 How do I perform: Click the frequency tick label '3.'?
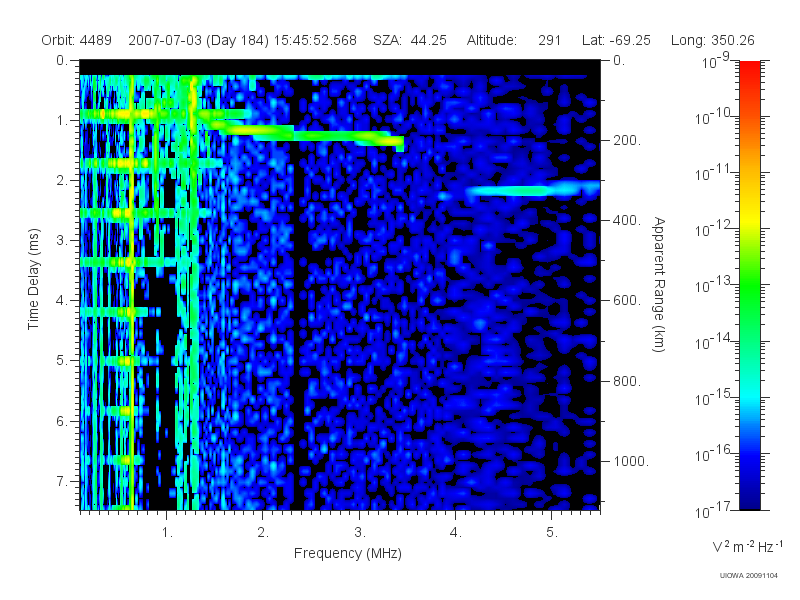[x=360, y=533]
